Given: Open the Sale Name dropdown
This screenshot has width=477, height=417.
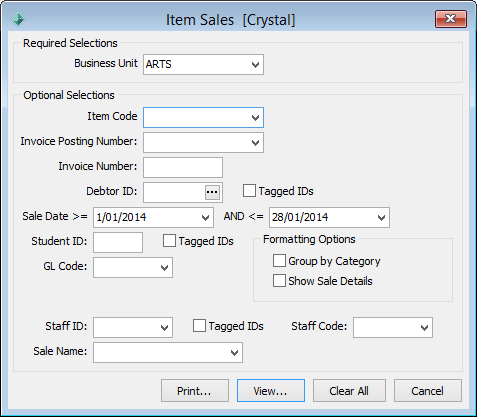Looking at the screenshot, I should pos(168,352).
